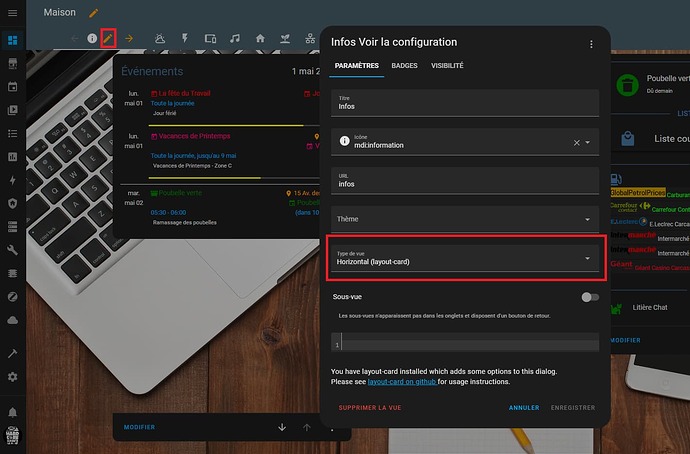Screen dimensions: 690x454
Task: Open the to-do list panel in sidebar
Action: tap(12, 133)
